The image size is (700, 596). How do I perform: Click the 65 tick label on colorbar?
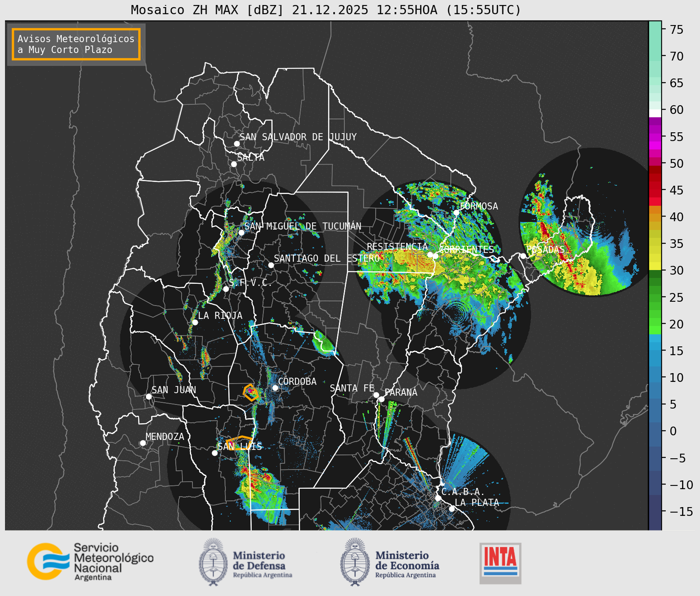coord(677,83)
